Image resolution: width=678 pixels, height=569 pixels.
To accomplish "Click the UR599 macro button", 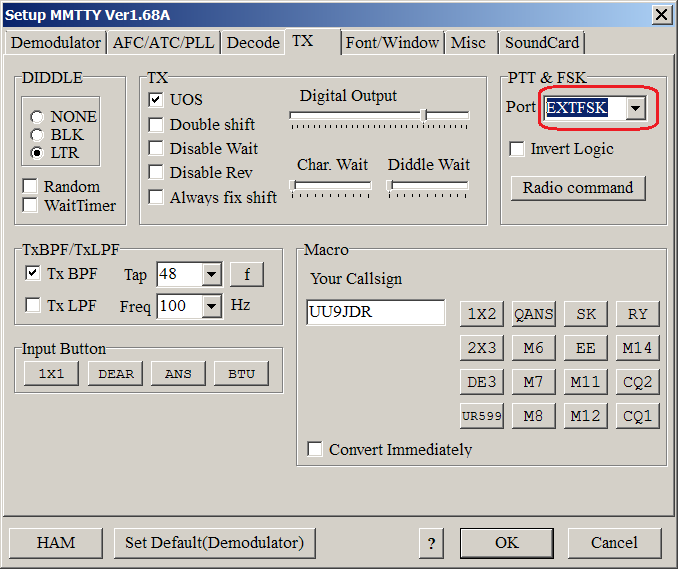I will pos(482,416).
